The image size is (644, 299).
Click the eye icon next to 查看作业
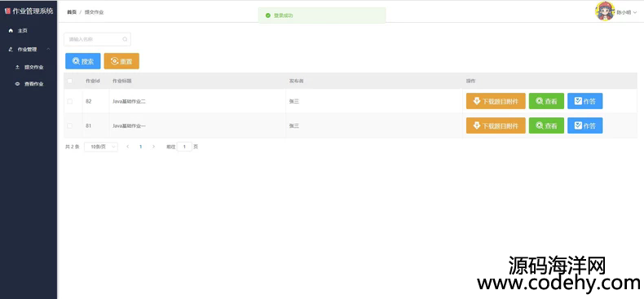click(17, 84)
